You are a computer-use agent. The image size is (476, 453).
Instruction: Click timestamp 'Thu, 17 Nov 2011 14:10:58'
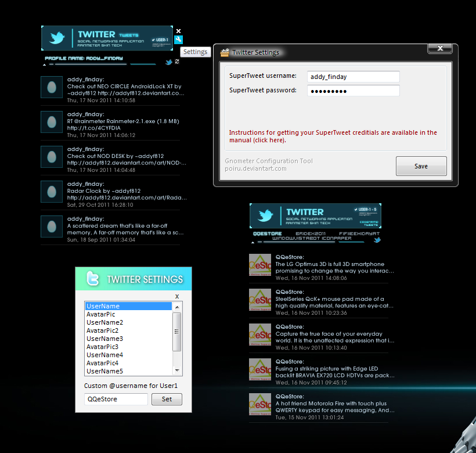101,100
